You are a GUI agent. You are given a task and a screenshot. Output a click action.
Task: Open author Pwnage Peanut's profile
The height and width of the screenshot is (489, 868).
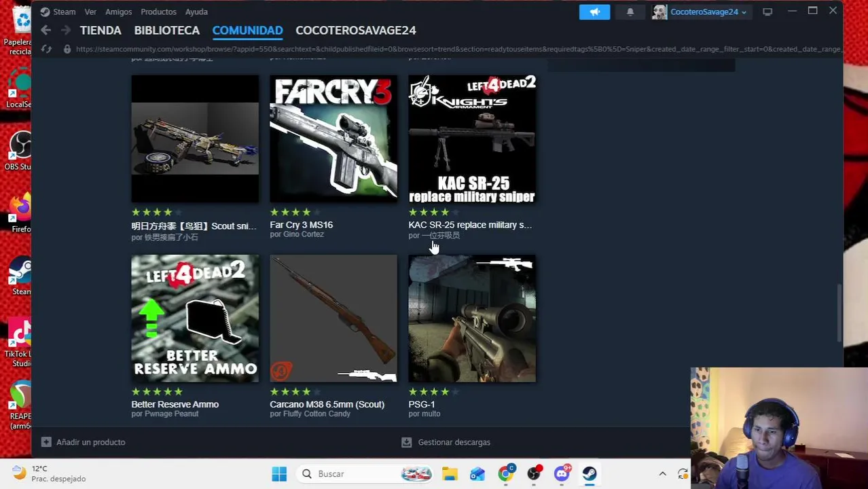tap(171, 414)
